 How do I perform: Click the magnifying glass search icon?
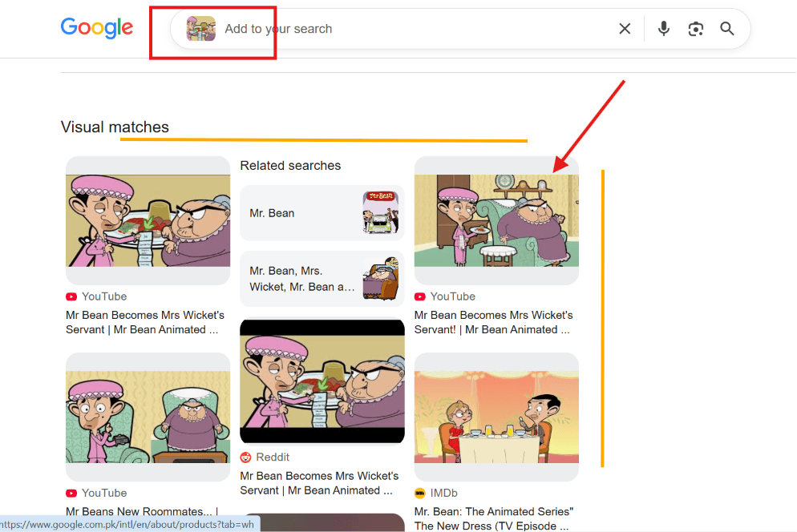(x=727, y=29)
